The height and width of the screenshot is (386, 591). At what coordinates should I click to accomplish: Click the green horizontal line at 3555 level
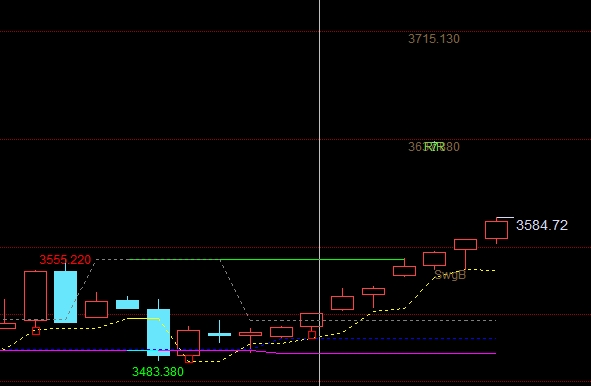point(266,259)
